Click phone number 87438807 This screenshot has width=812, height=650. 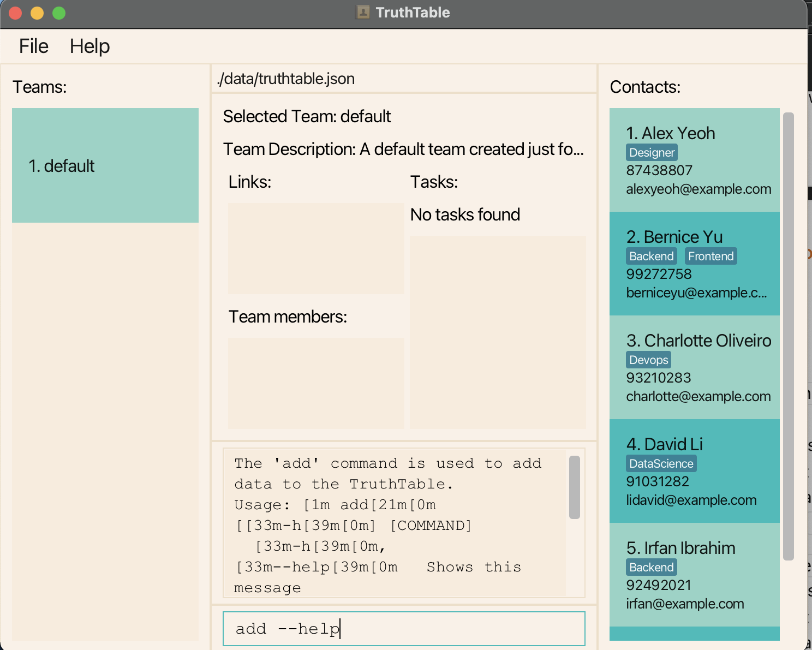coord(659,171)
